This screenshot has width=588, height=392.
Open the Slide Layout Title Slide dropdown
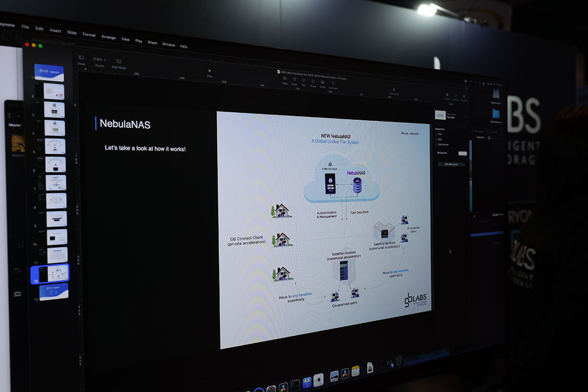click(450, 116)
